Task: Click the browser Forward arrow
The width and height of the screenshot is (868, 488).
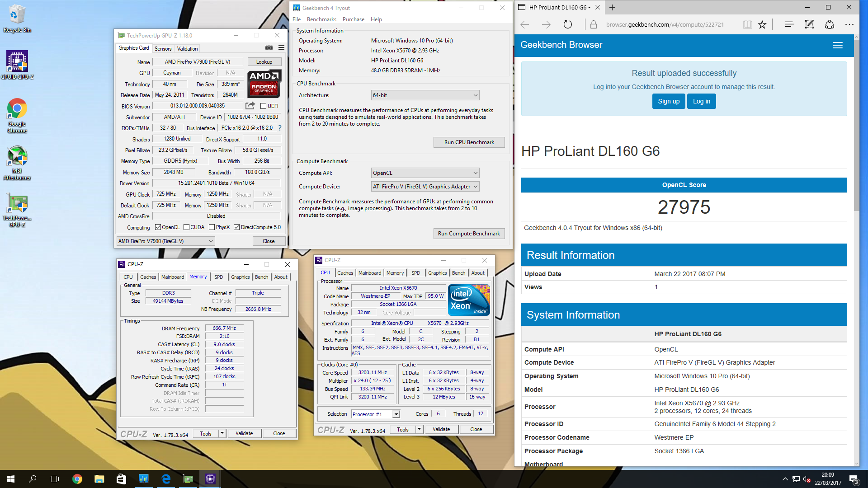Action: tap(546, 25)
